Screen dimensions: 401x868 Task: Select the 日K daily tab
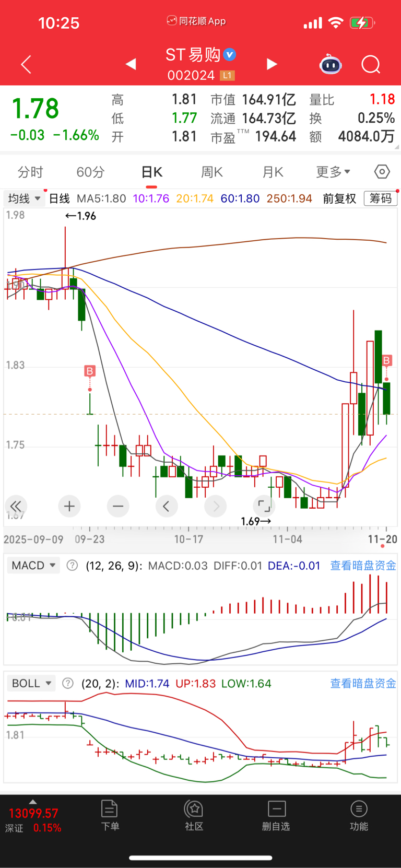pos(152,172)
